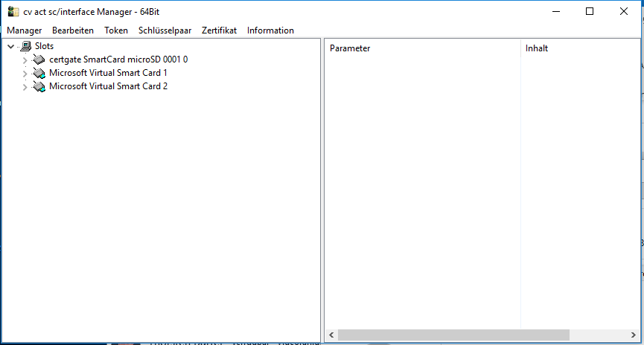Click the certgate SmartCard reader icon
The image size is (644, 345).
(x=39, y=59)
